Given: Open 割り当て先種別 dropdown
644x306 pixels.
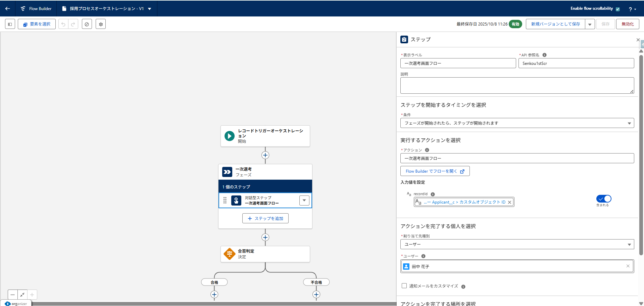Looking at the screenshot, I should [x=517, y=245].
